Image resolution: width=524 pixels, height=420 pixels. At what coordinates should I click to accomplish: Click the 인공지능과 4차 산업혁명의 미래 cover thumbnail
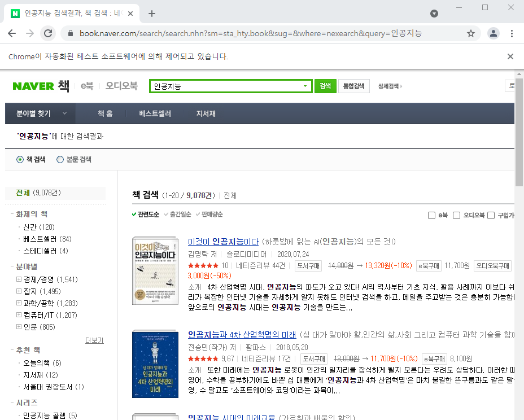[155, 364]
